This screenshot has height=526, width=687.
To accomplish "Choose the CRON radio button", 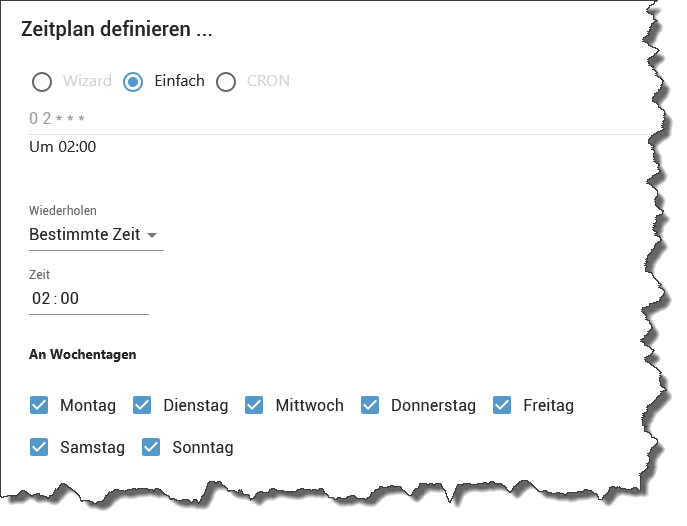I will tap(226, 82).
